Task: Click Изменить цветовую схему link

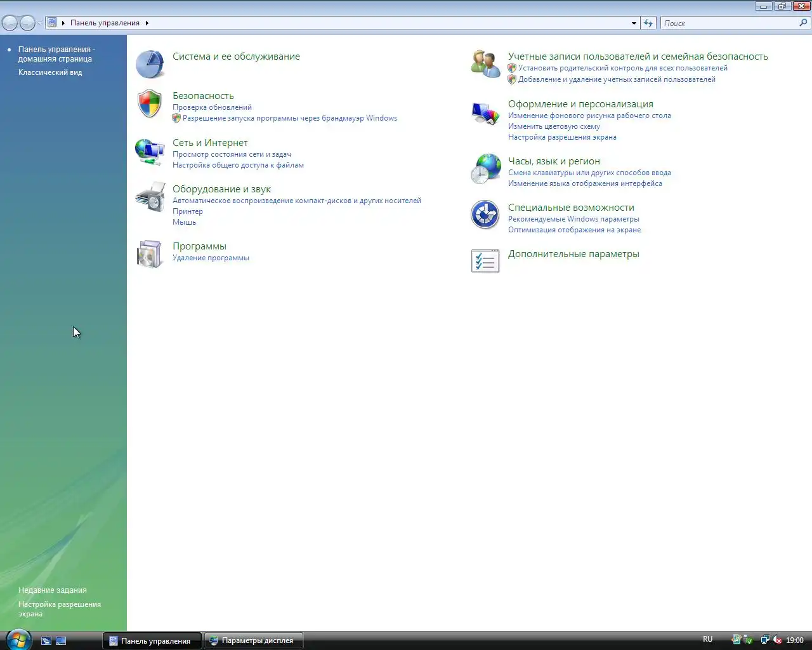Action: click(554, 126)
